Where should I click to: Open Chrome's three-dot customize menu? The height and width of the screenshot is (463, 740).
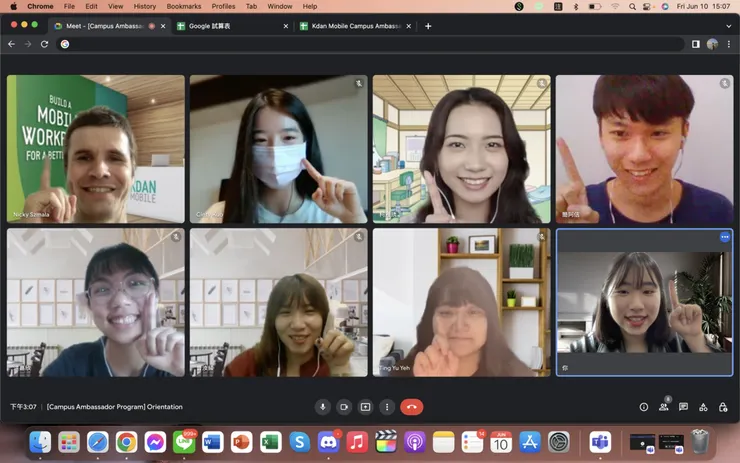coord(729,44)
